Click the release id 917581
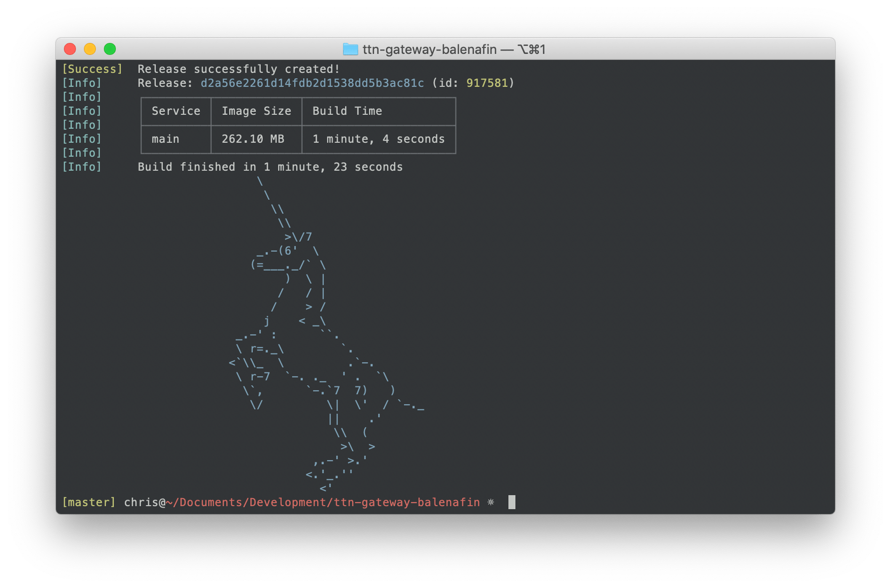 487,83
